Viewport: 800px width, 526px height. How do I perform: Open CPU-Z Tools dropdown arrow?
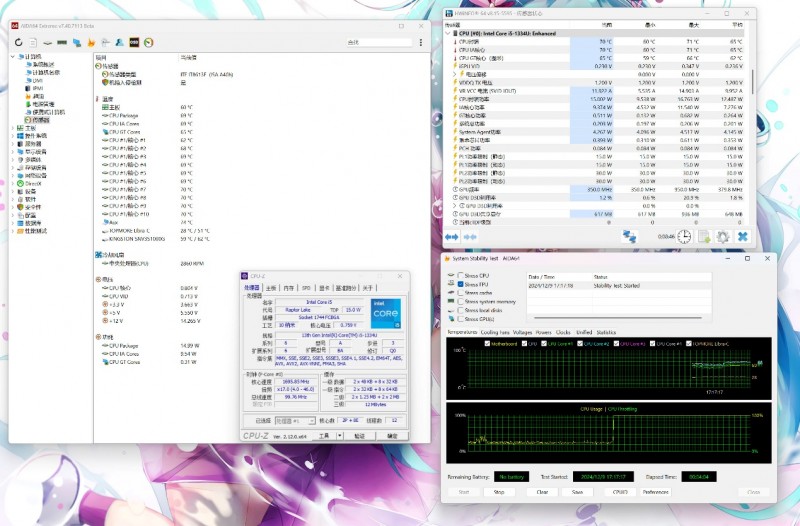340,436
